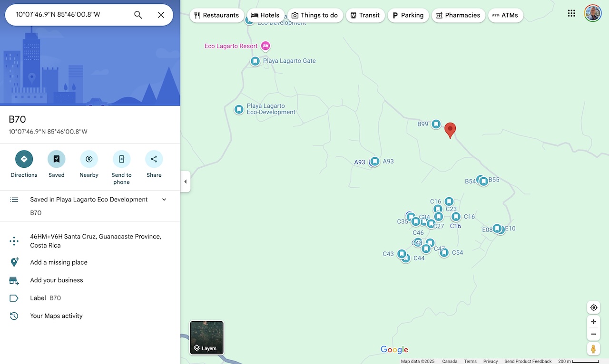Open the Google apps grid icon
The width and height of the screenshot is (609, 364).
[x=571, y=13]
